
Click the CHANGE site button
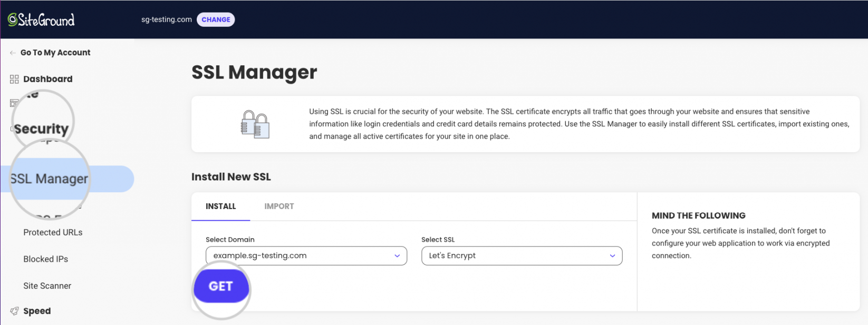click(216, 19)
